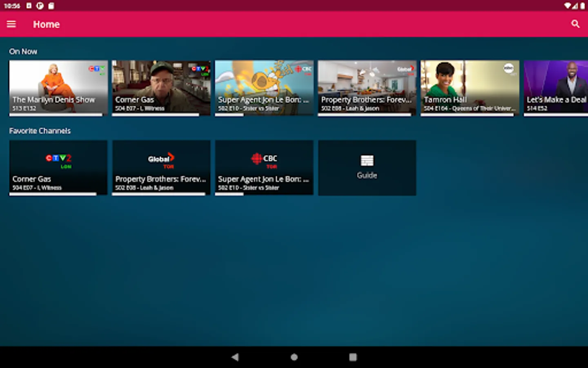Open search with the magnifier icon
The width and height of the screenshot is (588, 368).
tap(575, 24)
